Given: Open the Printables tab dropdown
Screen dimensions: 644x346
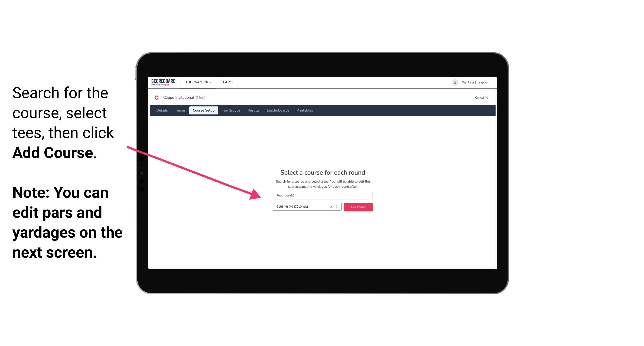Looking at the screenshot, I should pos(305,110).
